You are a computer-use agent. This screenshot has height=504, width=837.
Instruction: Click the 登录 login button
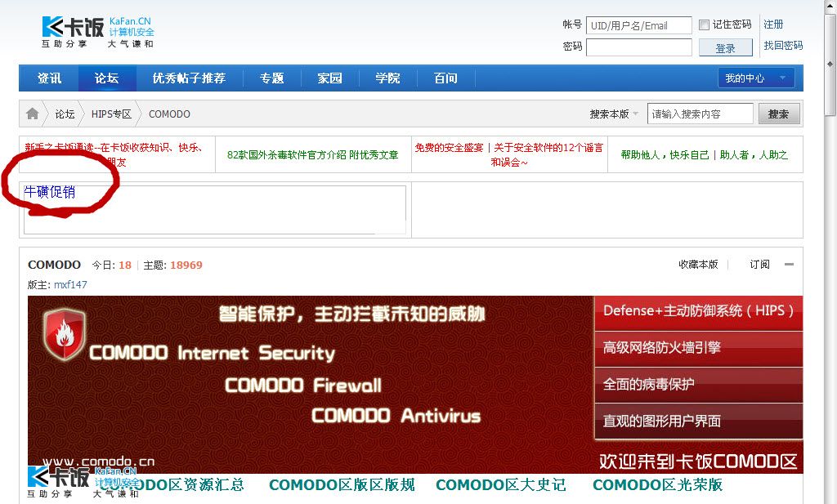tap(726, 48)
